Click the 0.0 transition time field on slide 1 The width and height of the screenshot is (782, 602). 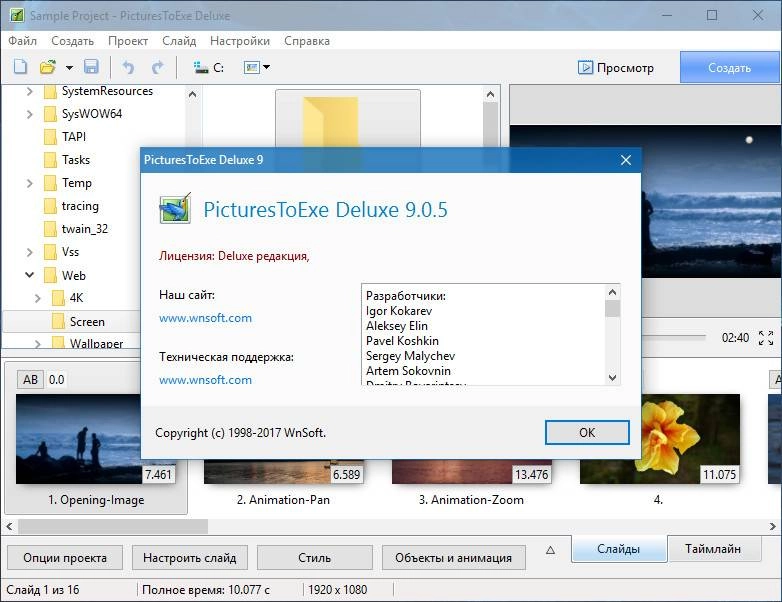point(56,380)
